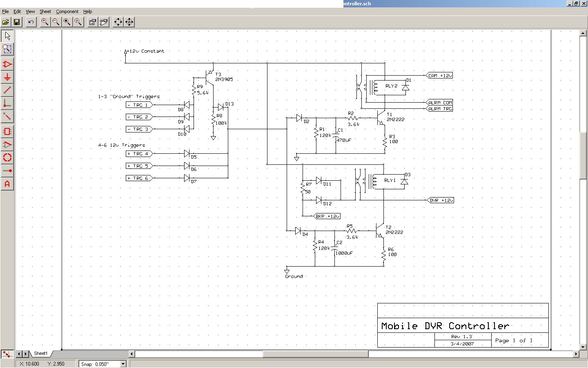The image size is (588, 368).
Task: Open the Sheet menu
Action: (45, 11)
